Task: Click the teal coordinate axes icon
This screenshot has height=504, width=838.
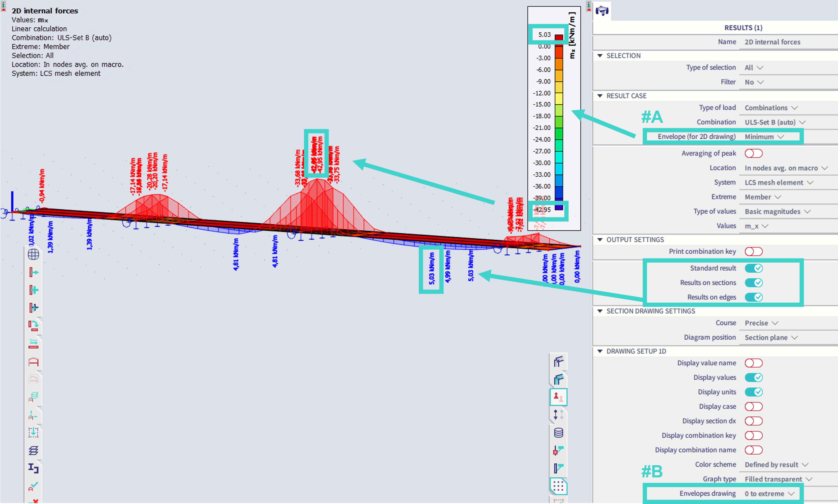Action: point(33,415)
